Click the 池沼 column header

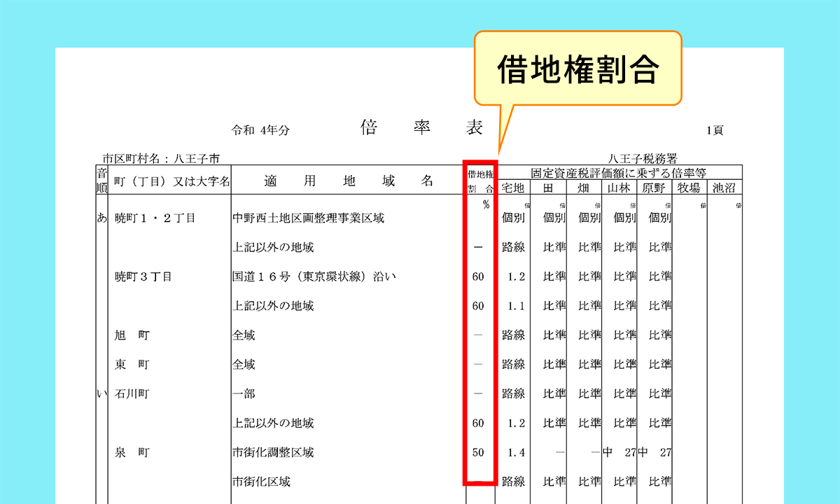click(x=724, y=188)
